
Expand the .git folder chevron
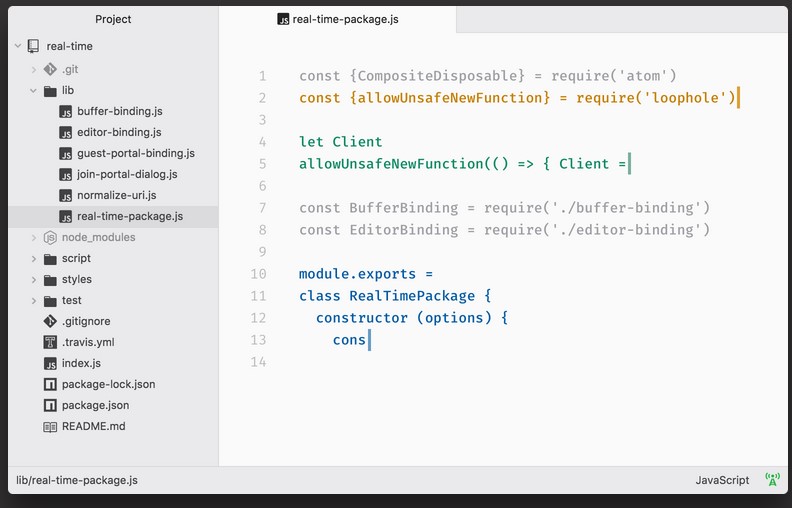[34, 70]
